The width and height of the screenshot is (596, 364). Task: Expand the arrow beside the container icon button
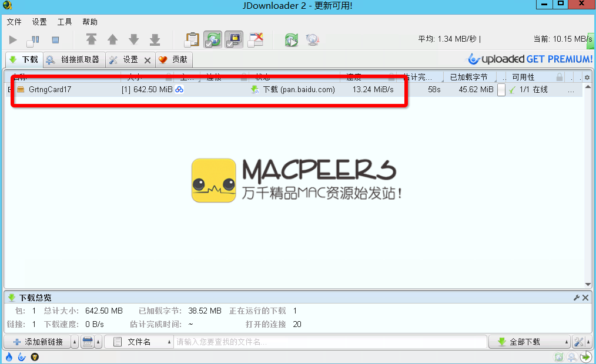coord(98,342)
